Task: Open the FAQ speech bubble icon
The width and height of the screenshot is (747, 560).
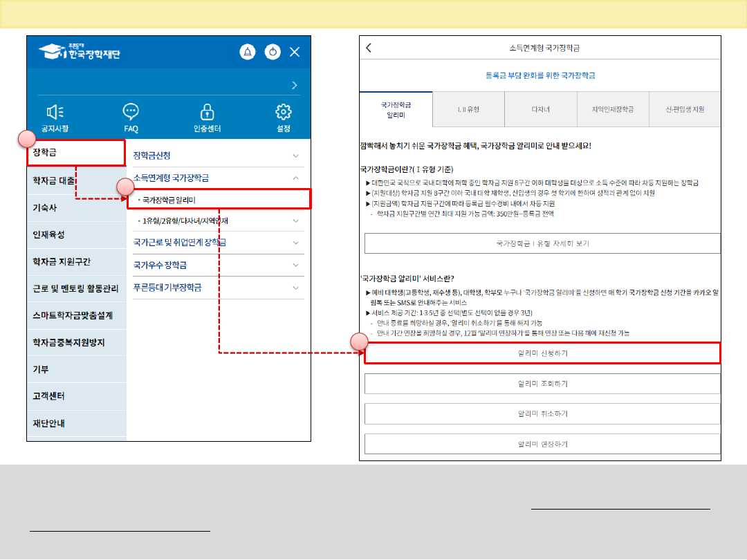Action: [131, 112]
